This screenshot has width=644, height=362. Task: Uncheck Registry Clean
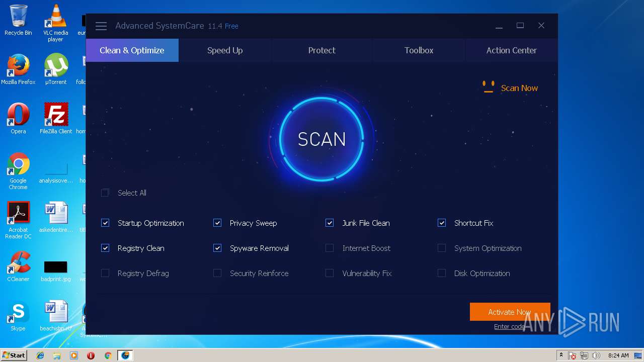click(x=105, y=248)
